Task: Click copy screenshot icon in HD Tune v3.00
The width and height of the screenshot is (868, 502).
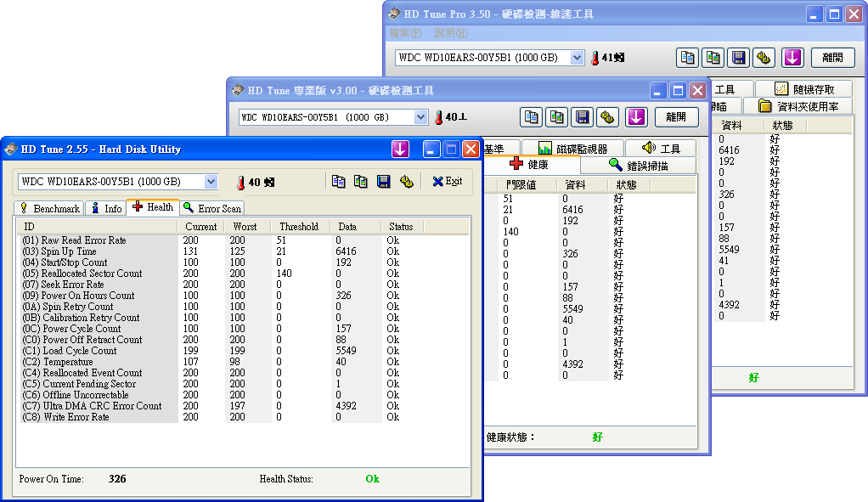Action: [556, 116]
